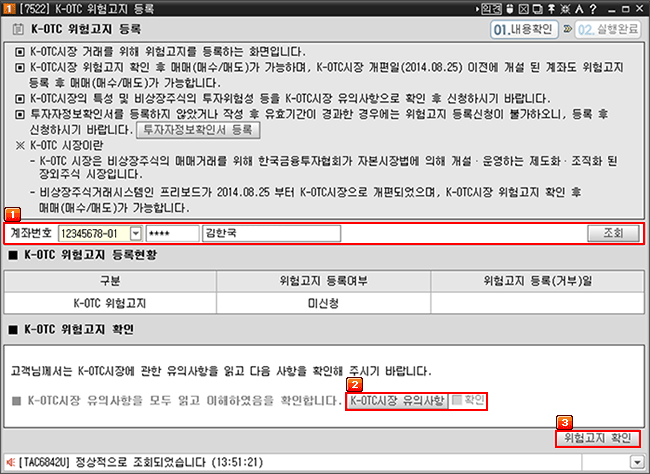Maximize the K-OTC 위험고지 등록 window
Image resolution: width=650 pixels, height=474 pixels.
tap(626, 9)
